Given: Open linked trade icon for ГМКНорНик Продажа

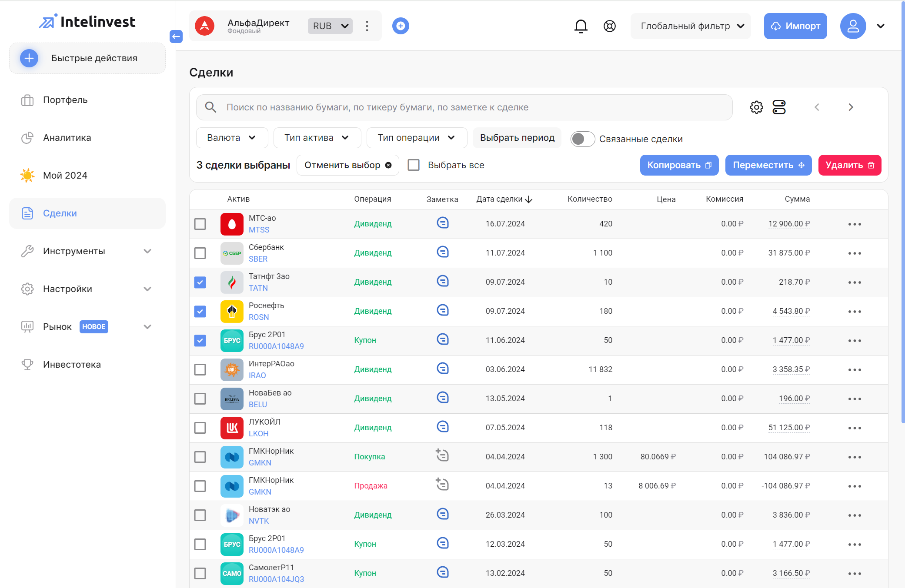Looking at the screenshot, I should [442, 485].
